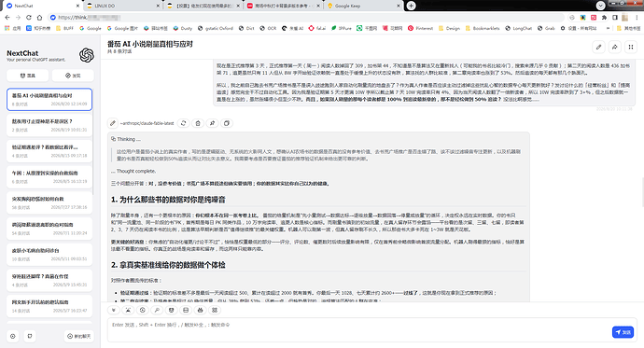The width and height of the screenshot is (644, 348).
Task: Click the new chat button in sidebar
Action: 78,336
